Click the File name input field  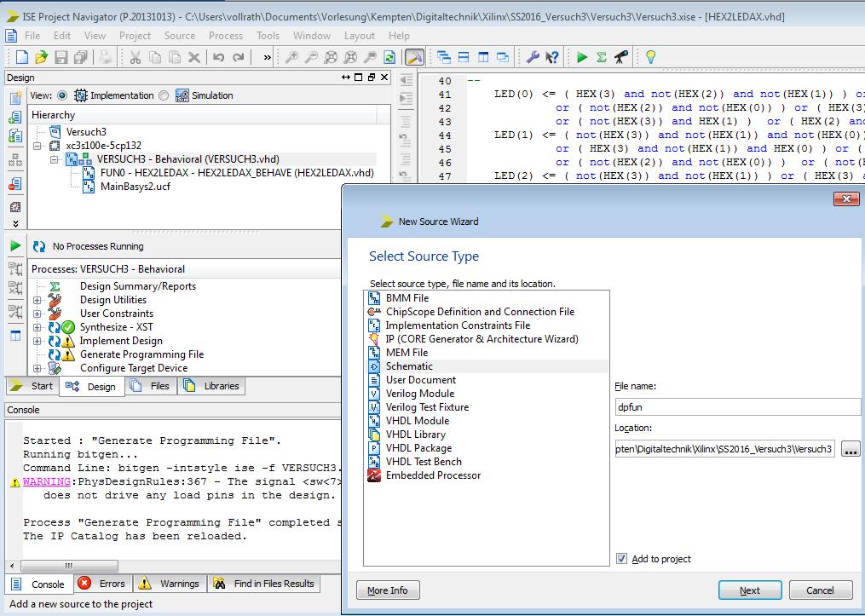click(737, 407)
